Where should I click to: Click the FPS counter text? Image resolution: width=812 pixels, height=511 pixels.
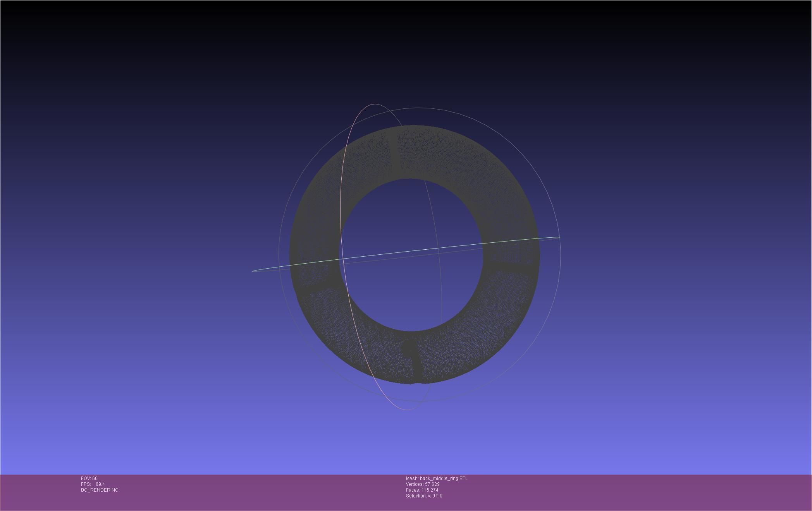93,484
